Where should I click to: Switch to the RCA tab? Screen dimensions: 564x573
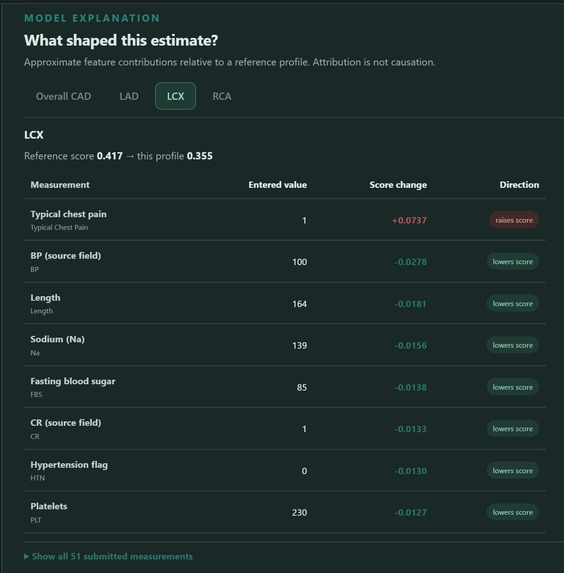pyautogui.click(x=222, y=96)
